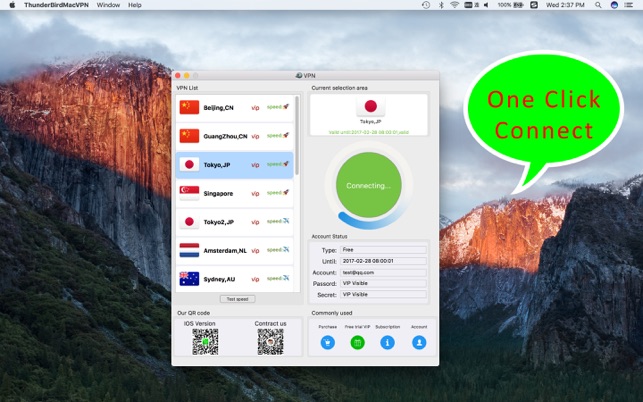Click the speed airplane icon on Sydney,AU row
This screenshot has height=402, width=643.
pos(286,278)
